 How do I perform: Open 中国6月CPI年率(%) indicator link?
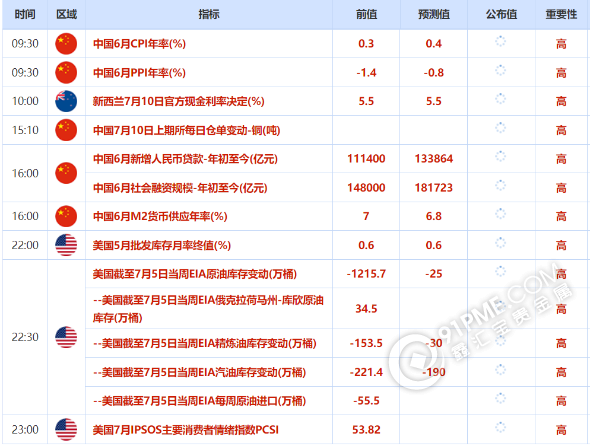139,44
